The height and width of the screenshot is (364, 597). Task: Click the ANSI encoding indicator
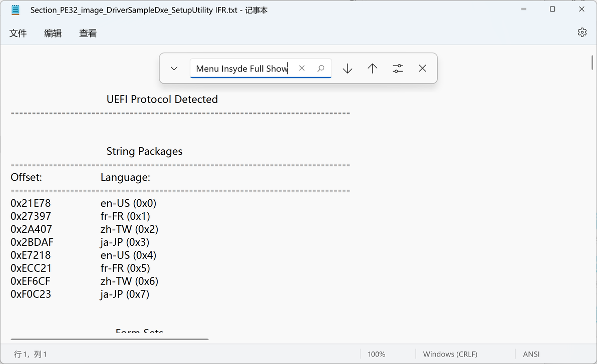[x=531, y=354]
